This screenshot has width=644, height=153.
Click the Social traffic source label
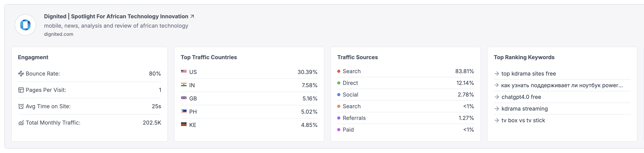tap(350, 95)
